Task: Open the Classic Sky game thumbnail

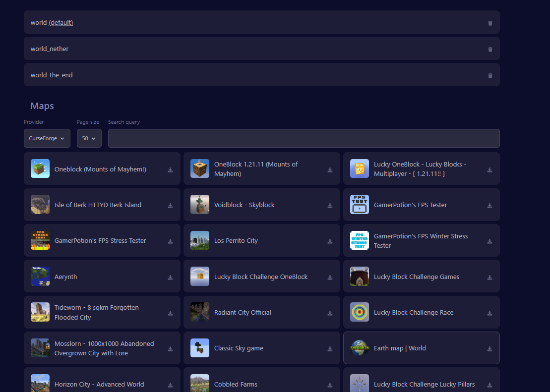Action: click(x=200, y=348)
